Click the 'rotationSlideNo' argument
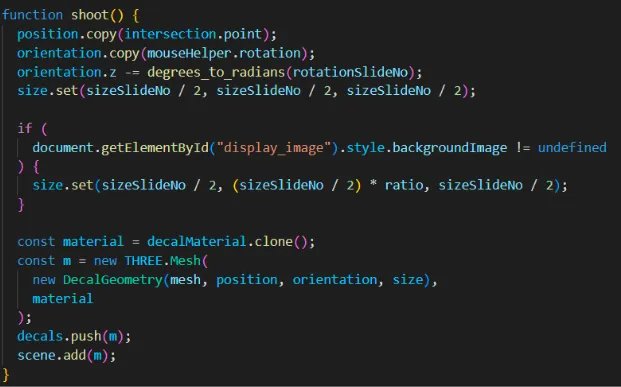 coord(351,72)
